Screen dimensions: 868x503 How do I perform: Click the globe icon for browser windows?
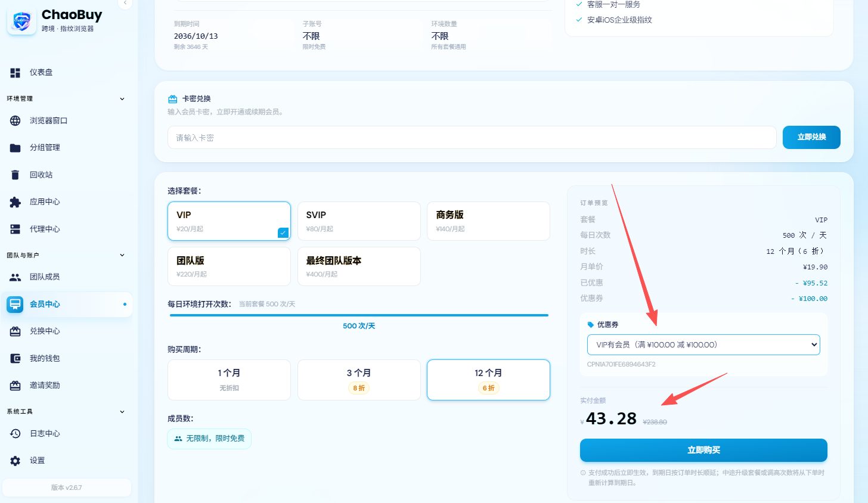pyautogui.click(x=15, y=121)
